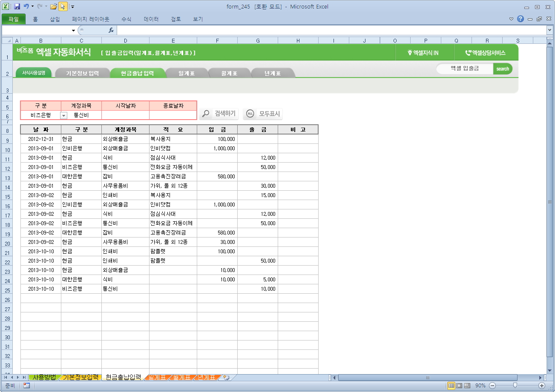Toggle ribbon minimize chevron near Help
This screenshot has height=392, width=555.
point(511,19)
